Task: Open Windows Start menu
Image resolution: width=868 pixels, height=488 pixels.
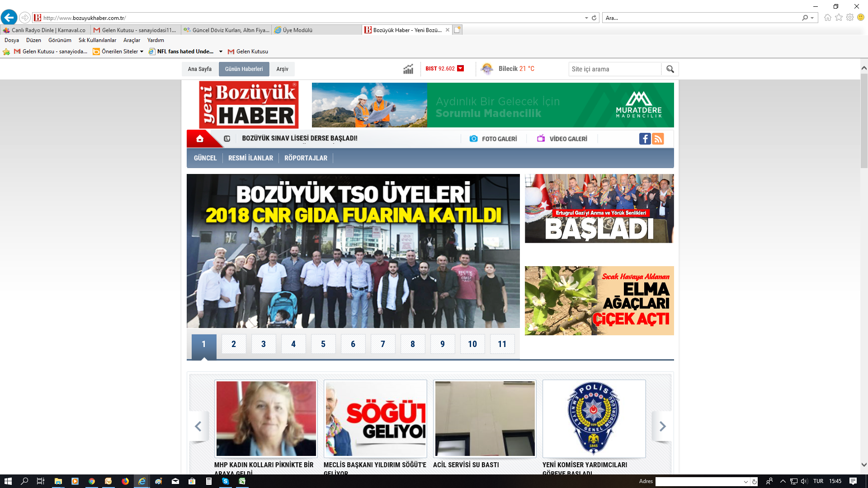Action: pos(8,481)
